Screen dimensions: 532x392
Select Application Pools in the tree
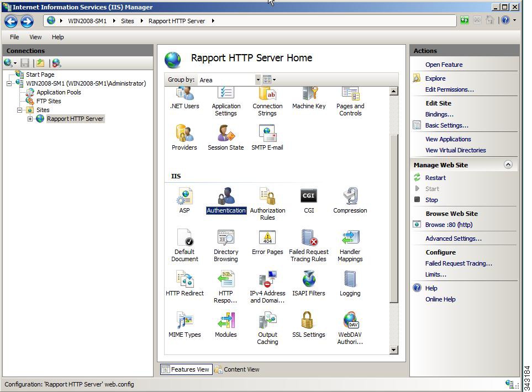point(59,92)
